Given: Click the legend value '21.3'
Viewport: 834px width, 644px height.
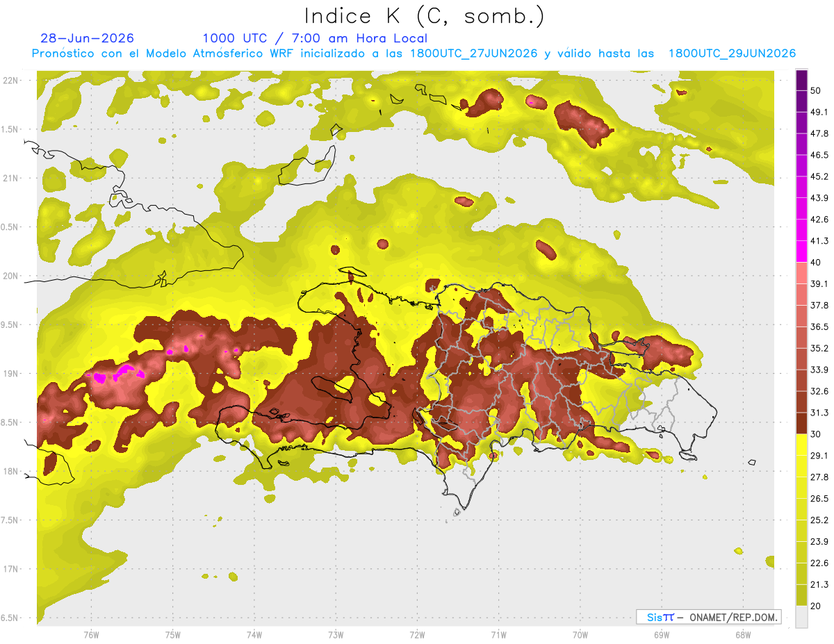Looking at the screenshot, I should coord(819,585).
